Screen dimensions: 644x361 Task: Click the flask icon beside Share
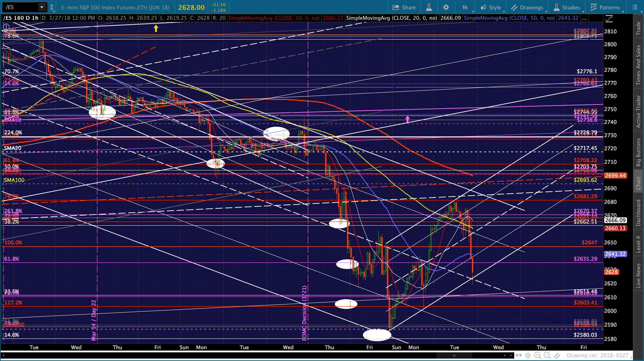point(429,7)
